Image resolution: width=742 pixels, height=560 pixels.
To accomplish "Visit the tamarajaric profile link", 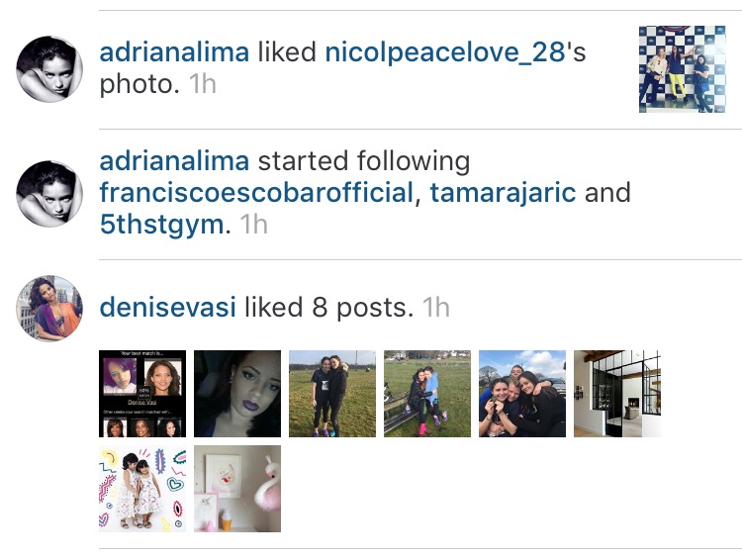I will point(503,193).
